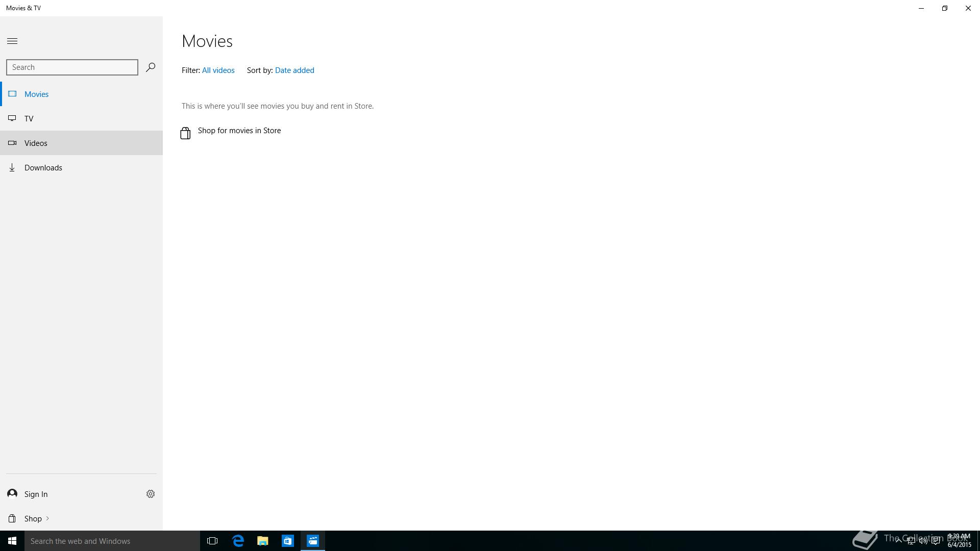Focus the Search input box
Screen dimensions: 980x551
pos(72,67)
